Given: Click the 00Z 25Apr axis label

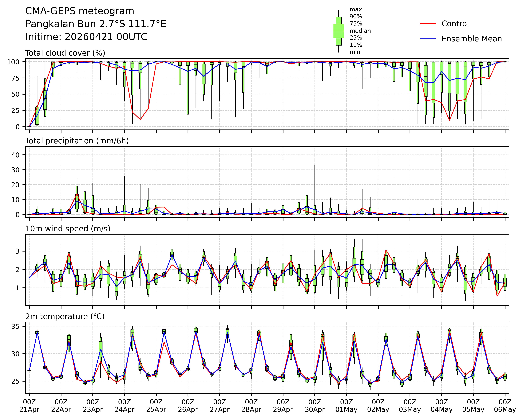Looking at the screenshot, I should [156, 406].
